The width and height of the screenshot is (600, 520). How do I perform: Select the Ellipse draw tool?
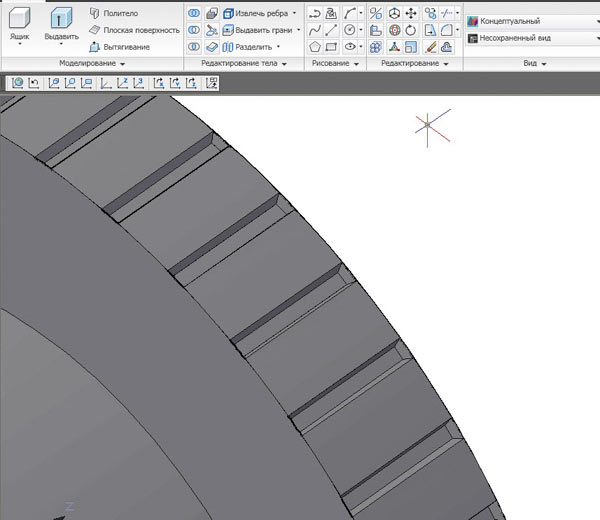point(349,47)
